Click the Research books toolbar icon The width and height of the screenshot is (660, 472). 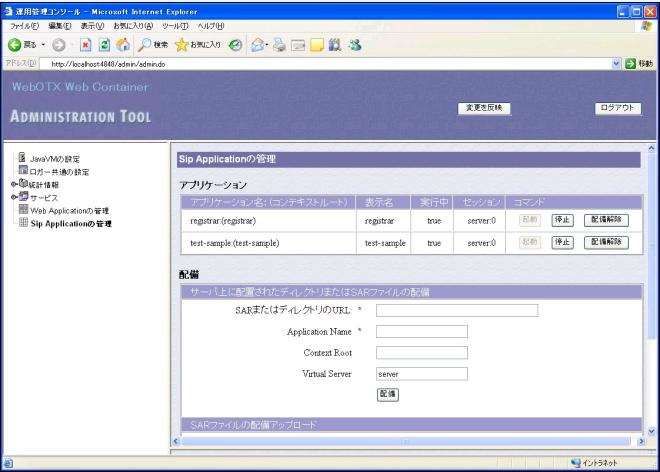tap(335, 45)
